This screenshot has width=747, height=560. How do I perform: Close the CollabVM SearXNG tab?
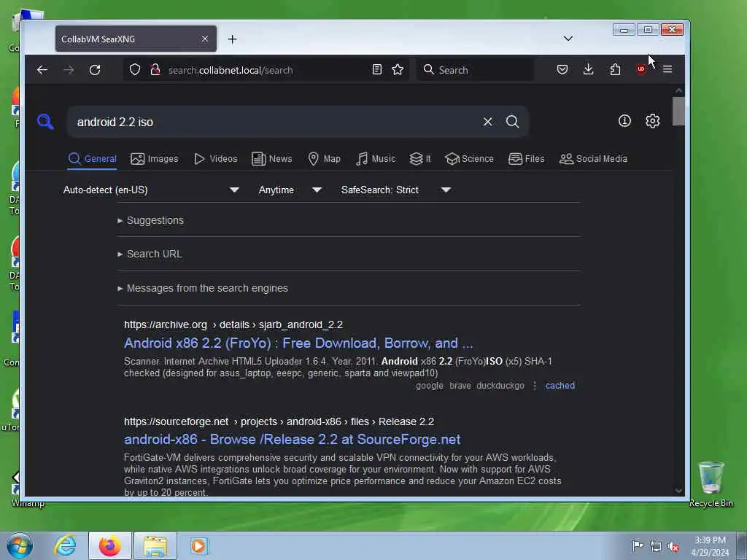tap(205, 39)
